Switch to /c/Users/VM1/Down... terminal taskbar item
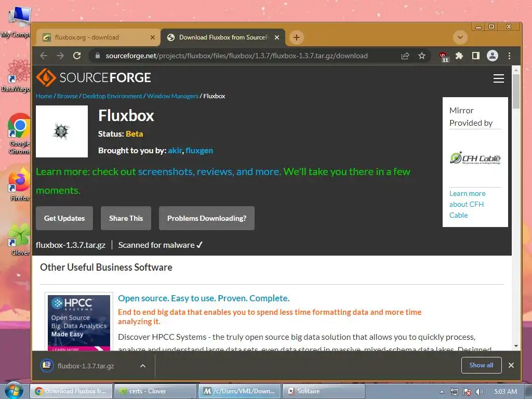 239,391
